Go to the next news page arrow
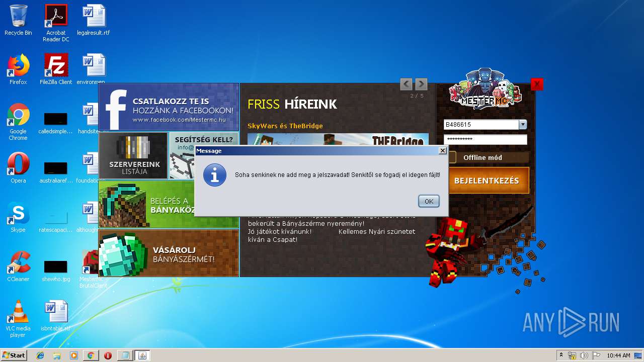This screenshot has width=644, height=362. point(421,84)
